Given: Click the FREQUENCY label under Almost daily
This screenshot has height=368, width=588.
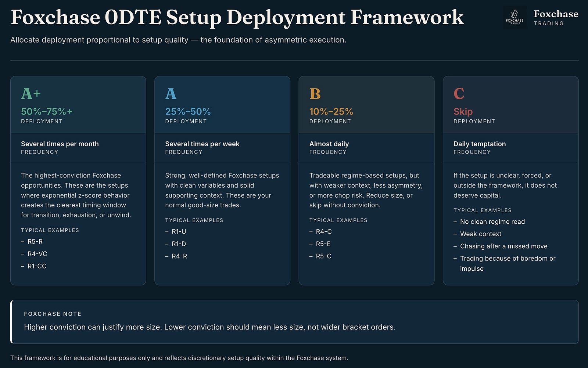Looking at the screenshot, I should 328,152.
